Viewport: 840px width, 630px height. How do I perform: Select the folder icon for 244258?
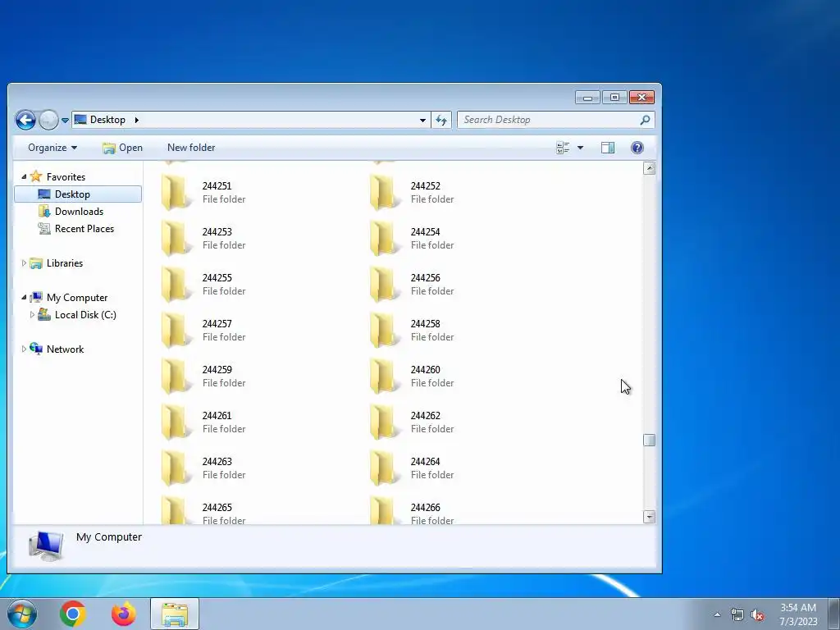click(385, 331)
